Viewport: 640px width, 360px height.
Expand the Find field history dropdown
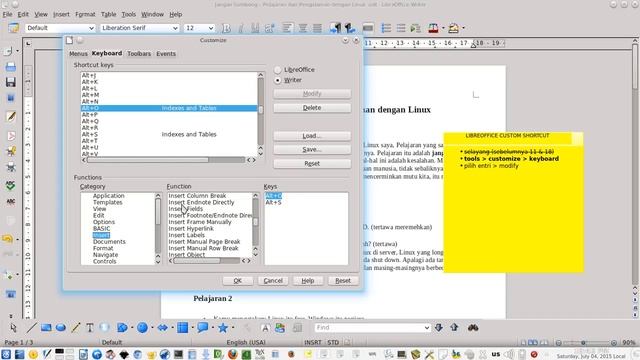point(427,328)
